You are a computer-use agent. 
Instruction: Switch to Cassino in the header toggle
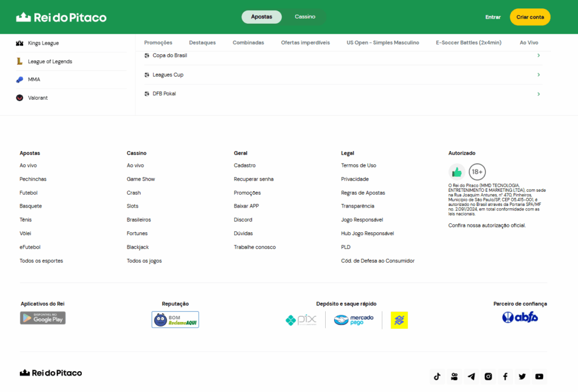click(305, 17)
